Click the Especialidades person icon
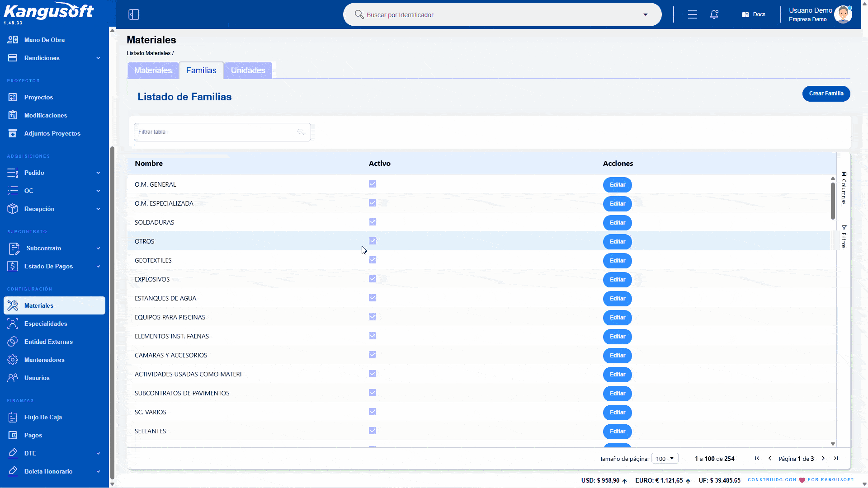The image size is (868, 488). (13, 324)
